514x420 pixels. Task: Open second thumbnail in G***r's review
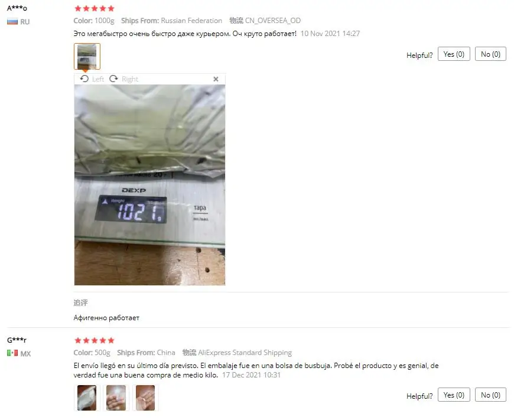(x=116, y=398)
